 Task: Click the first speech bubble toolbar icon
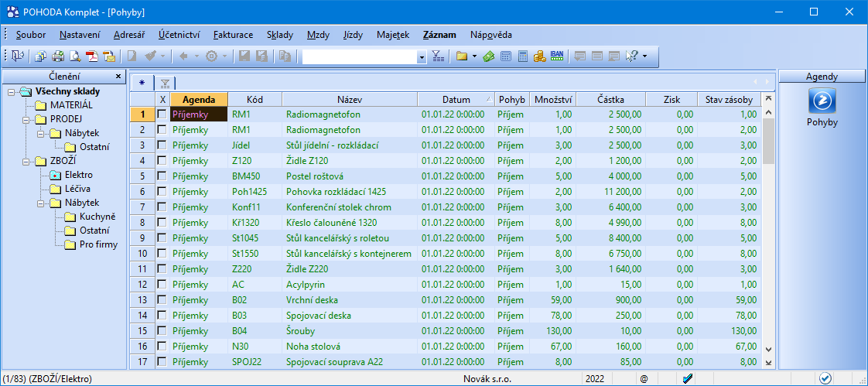[x=580, y=56]
